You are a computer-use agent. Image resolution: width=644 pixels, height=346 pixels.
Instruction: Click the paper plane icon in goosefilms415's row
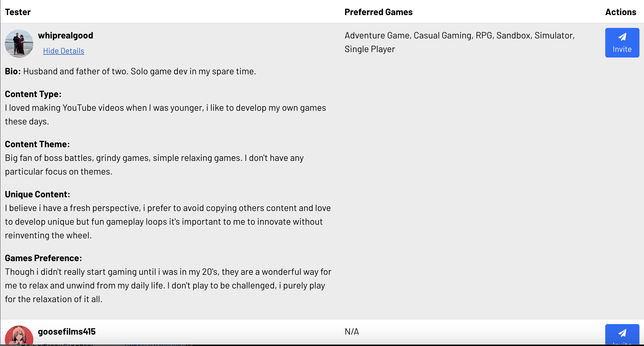coord(622,333)
